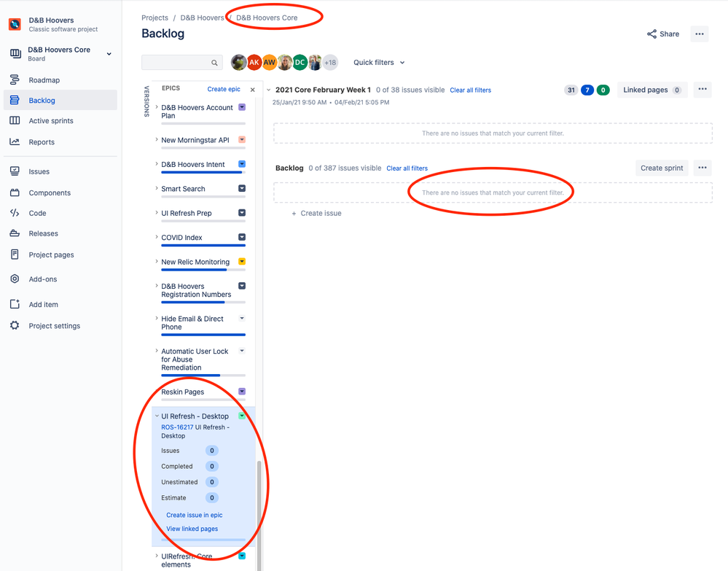728x571 pixels.
Task: Filter by the AK assignee avatar
Action: pyautogui.click(x=254, y=62)
